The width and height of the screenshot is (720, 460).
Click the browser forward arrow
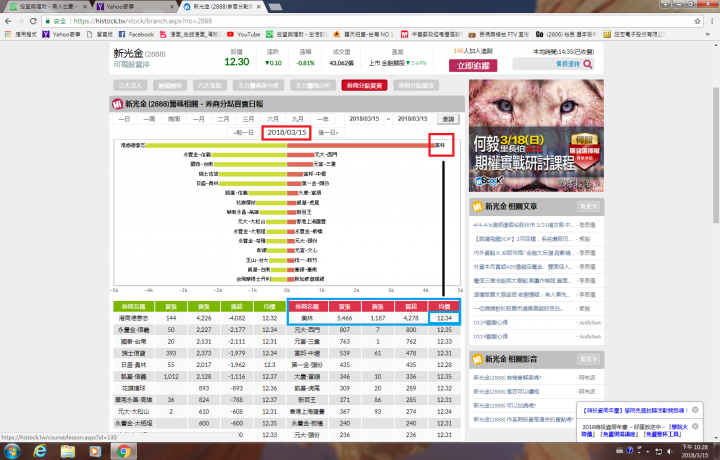pos(20,21)
